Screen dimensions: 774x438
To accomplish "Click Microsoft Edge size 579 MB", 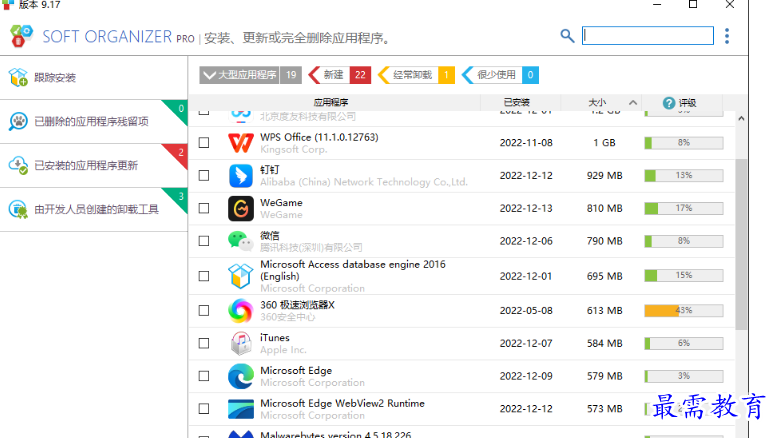I will [604, 376].
